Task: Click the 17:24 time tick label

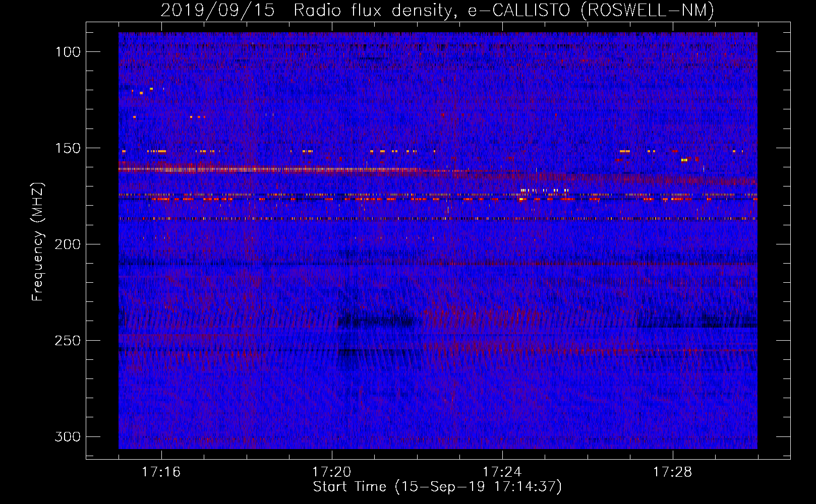Action: [502, 472]
